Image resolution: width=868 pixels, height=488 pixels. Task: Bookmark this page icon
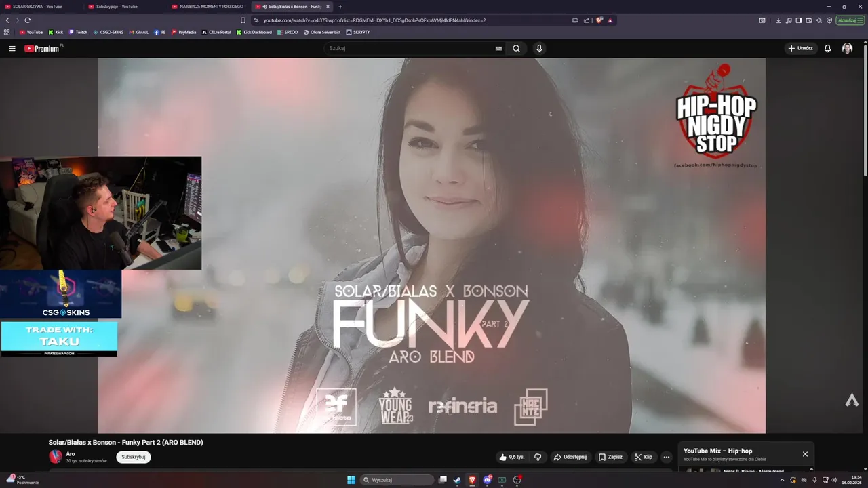click(x=243, y=20)
